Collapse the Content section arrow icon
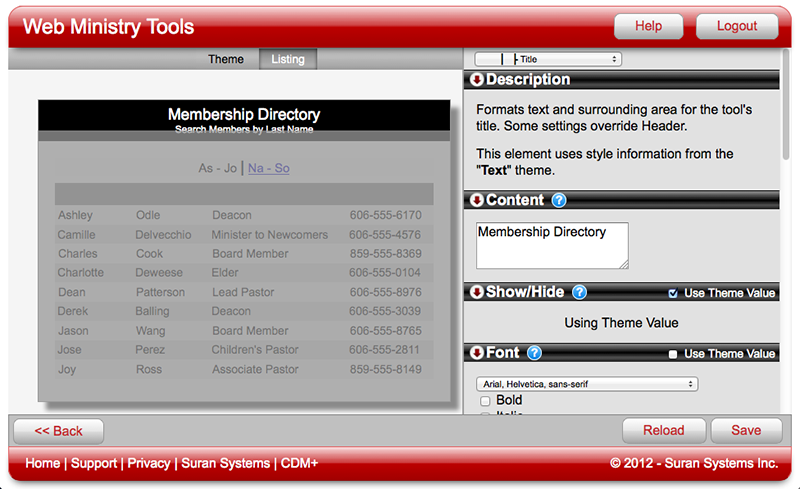The height and width of the screenshot is (489, 800). pyautogui.click(x=476, y=200)
